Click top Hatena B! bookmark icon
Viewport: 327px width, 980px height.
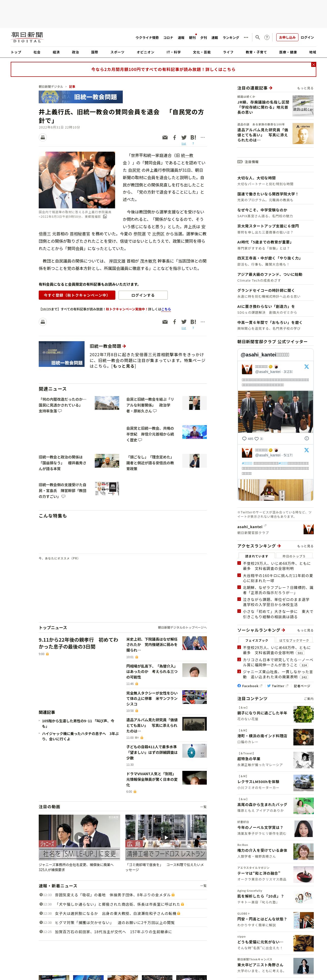coord(193,137)
